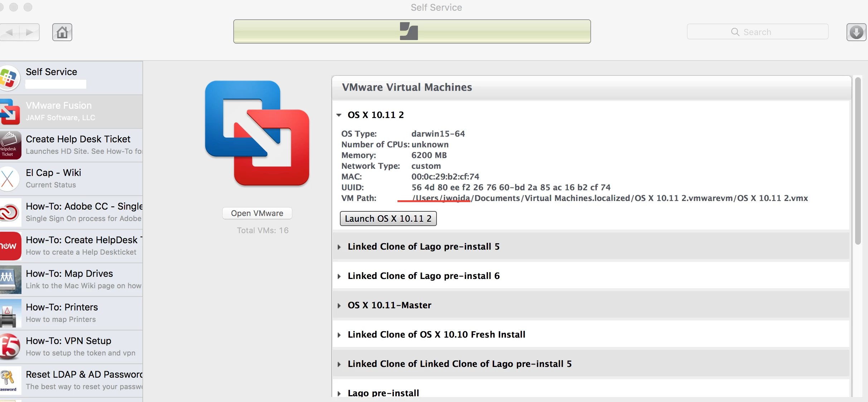Viewport: 868px width, 402px height.
Task: Click the large VMware Fusion logo
Action: [x=257, y=133]
